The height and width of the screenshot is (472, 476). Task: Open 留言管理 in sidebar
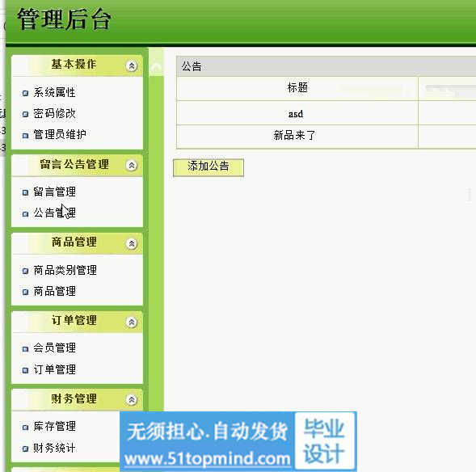pos(54,192)
